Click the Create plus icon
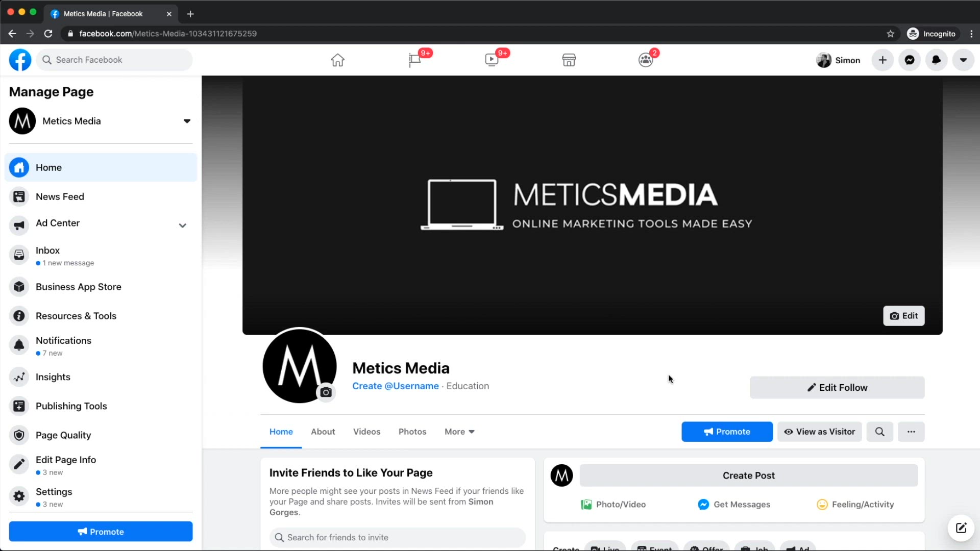This screenshot has width=980, height=551. coord(883,60)
